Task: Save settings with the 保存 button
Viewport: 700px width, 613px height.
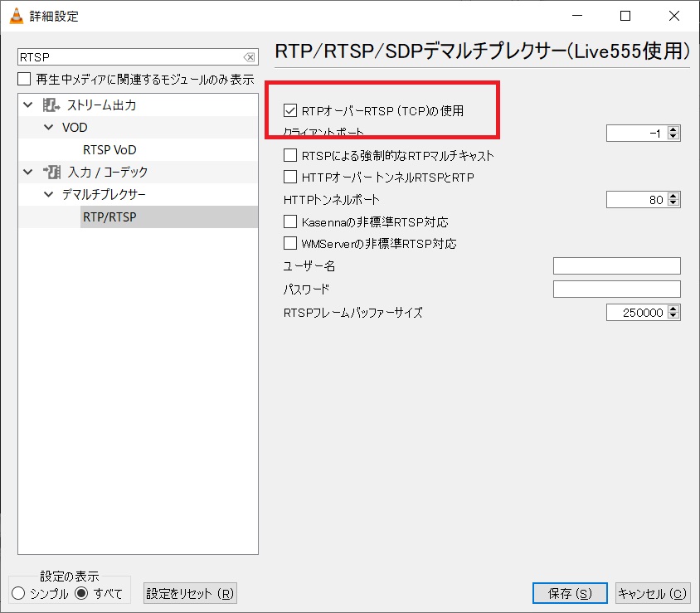Action: coord(569,592)
